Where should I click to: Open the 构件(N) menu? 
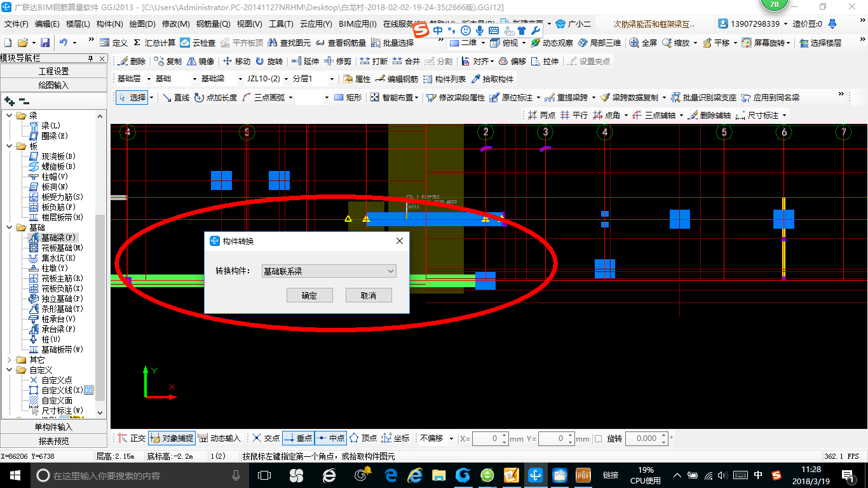109,24
